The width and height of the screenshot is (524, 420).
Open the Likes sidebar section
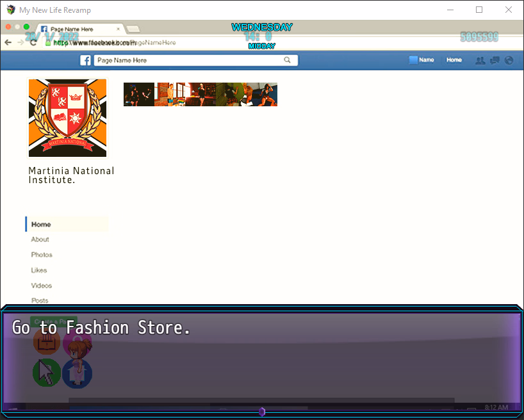tap(39, 270)
